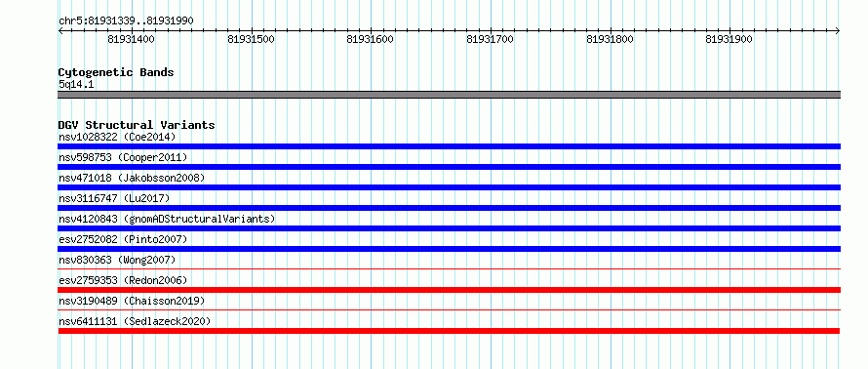Open the nsv471018 (Jakobsson2008) variant
Image resolution: width=868 pixels, height=369 pixels.
[x=132, y=178]
